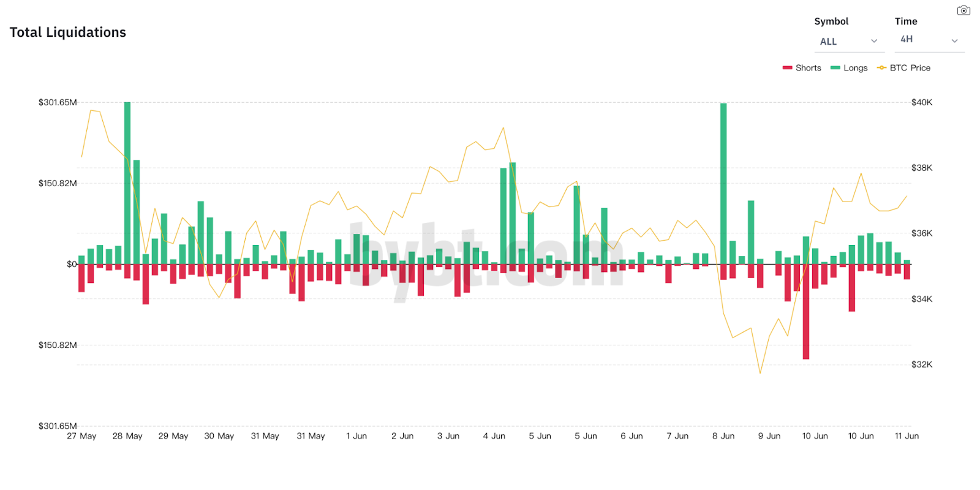The image size is (980, 490).
Task: Click the 8 Jun date label
Action: pyautogui.click(x=723, y=436)
